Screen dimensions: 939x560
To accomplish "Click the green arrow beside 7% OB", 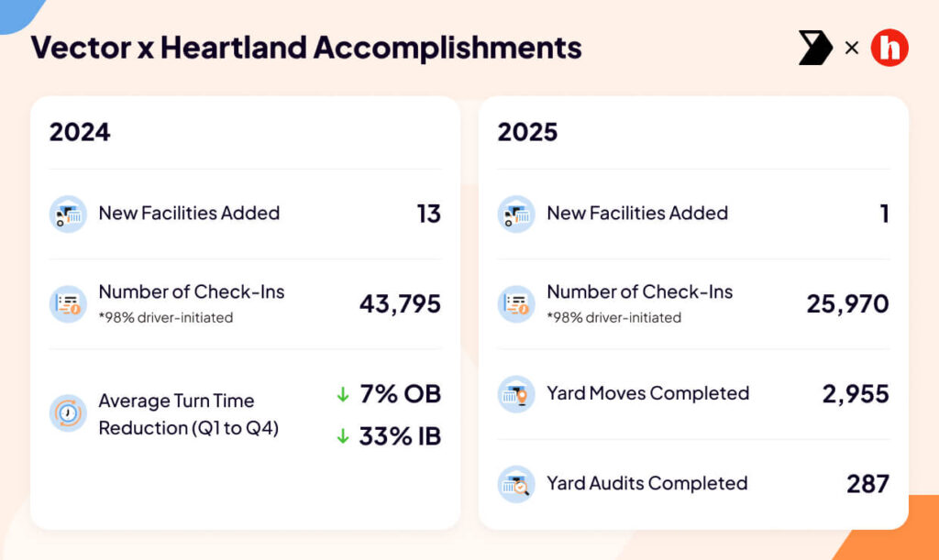I will click(343, 394).
